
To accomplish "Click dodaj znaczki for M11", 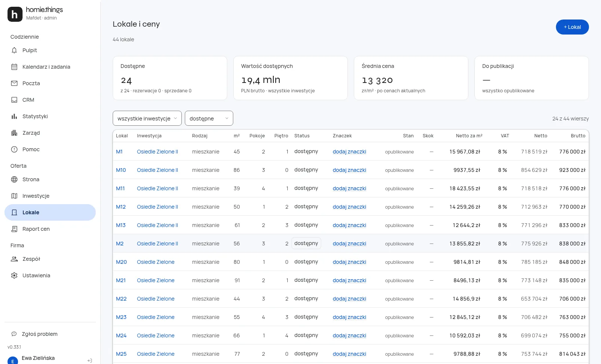I will [x=349, y=188].
